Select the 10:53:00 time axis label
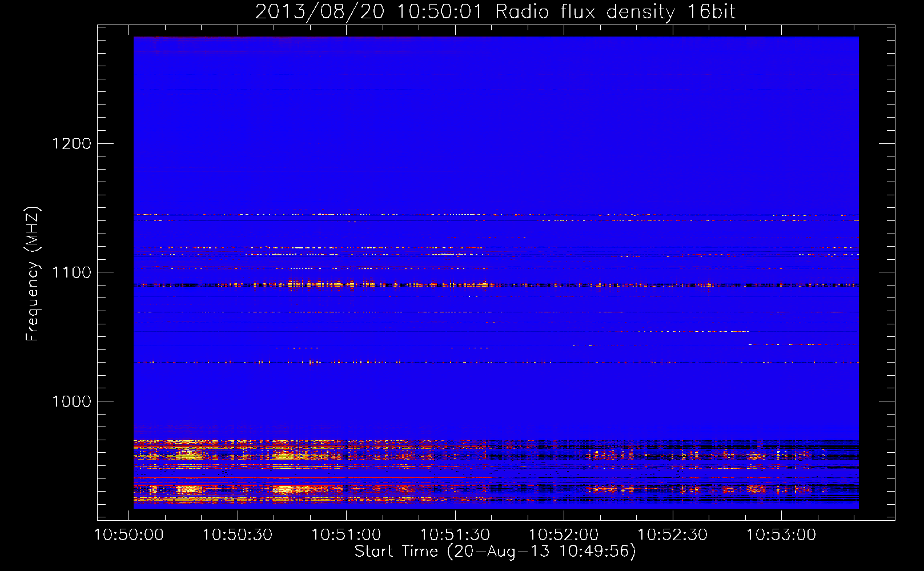Image resolution: width=924 pixels, height=571 pixels. point(781,535)
